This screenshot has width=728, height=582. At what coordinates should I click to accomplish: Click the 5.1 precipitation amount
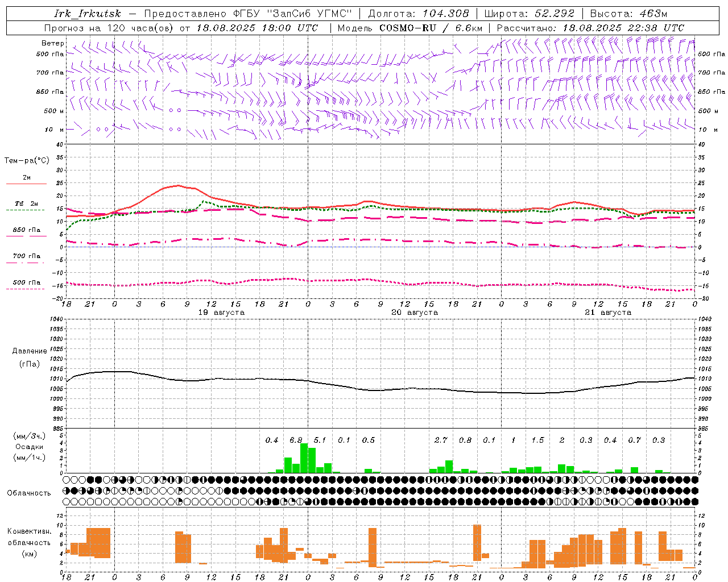(x=320, y=440)
